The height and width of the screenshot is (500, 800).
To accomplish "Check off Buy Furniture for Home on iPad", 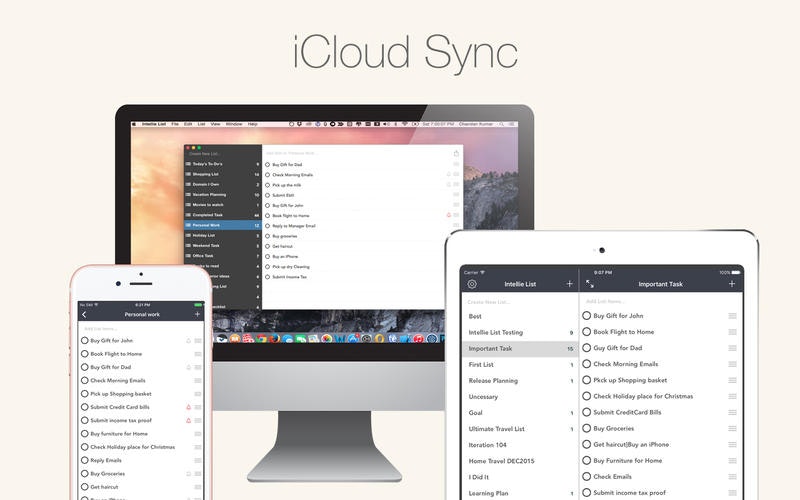I will click(x=587, y=460).
